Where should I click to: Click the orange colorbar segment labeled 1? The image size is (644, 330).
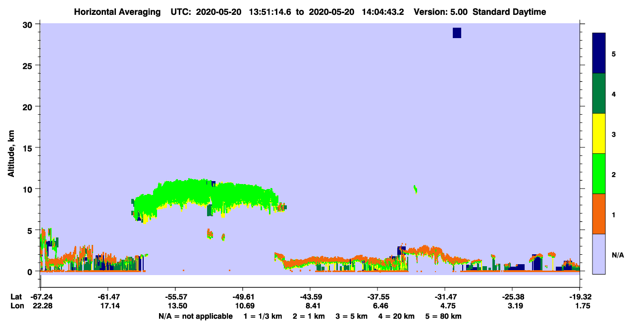pos(599,214)
